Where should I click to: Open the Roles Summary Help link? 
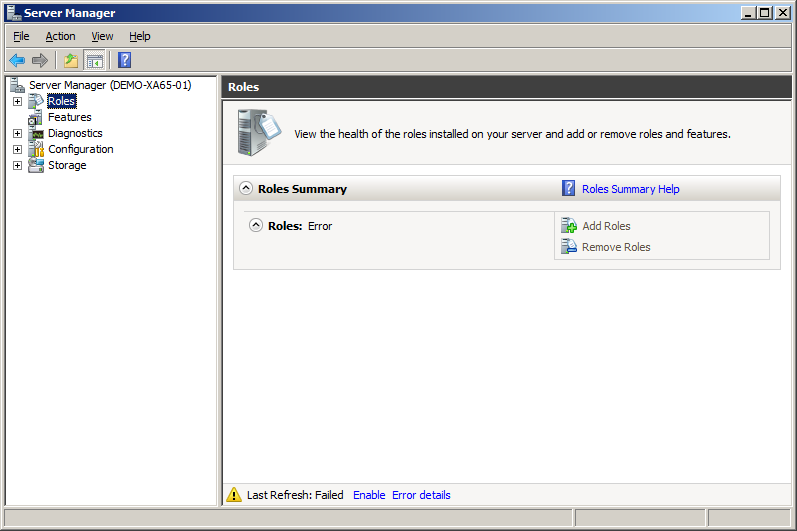click(x=631, y=189)
